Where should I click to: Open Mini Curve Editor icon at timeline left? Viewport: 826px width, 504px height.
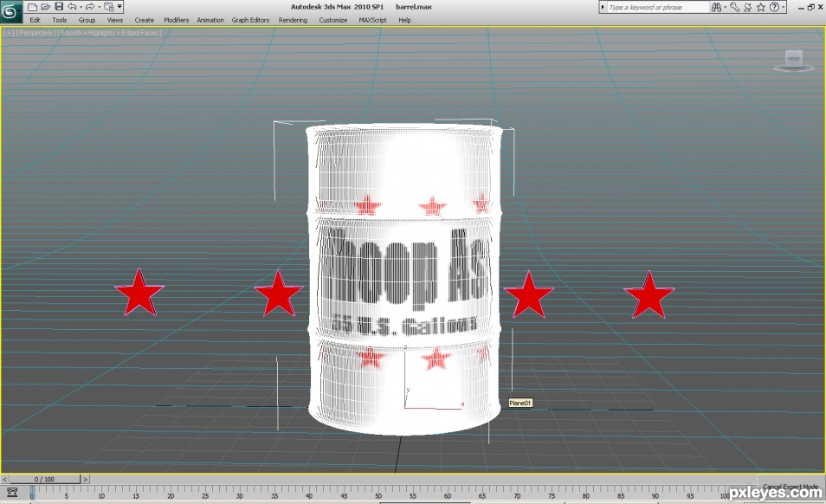tap(11, 493)
